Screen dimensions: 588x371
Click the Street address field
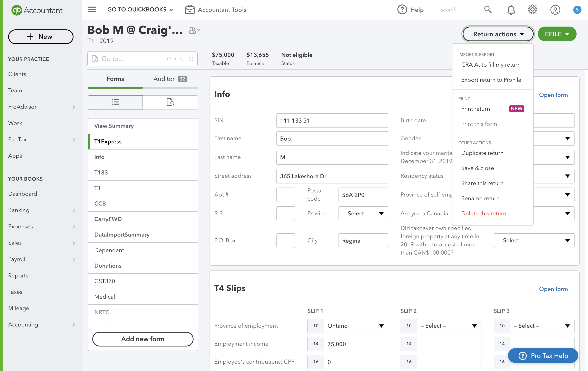tap(332, 176)
